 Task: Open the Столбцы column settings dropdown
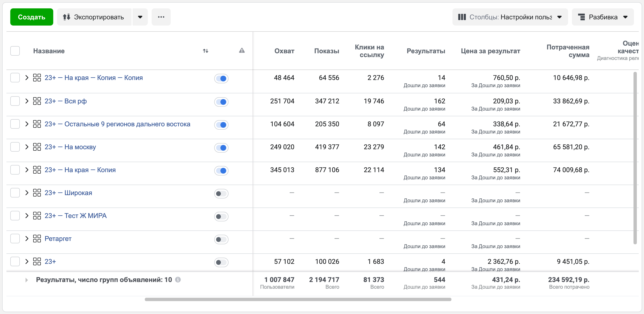click(x=510, y=17)
